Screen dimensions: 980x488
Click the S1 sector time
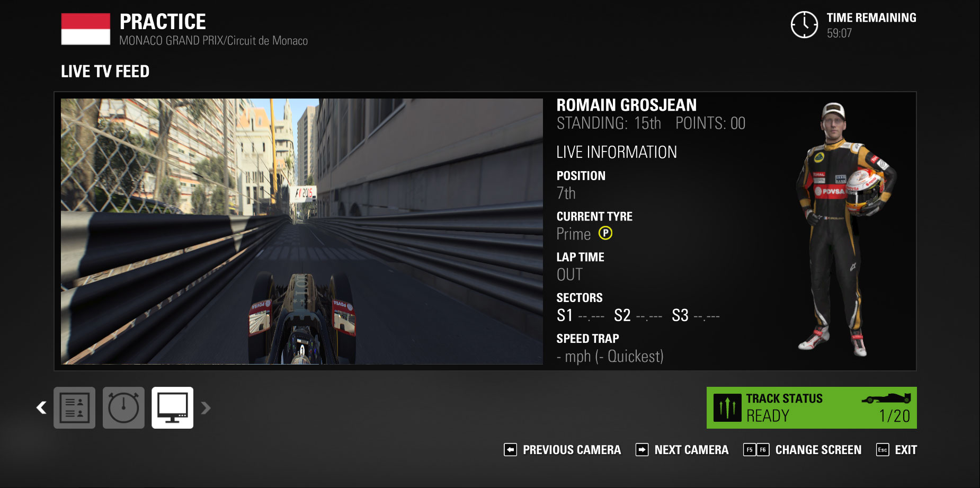581,316
